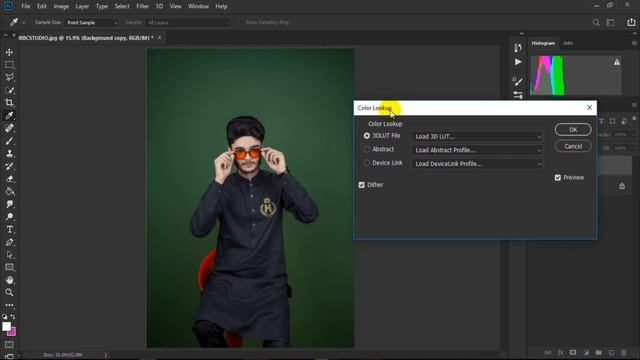The image size is (640, 360).
Task: Open the Sample All Layers dropdown
Action: pyautogui.click(x=188, y=22)
